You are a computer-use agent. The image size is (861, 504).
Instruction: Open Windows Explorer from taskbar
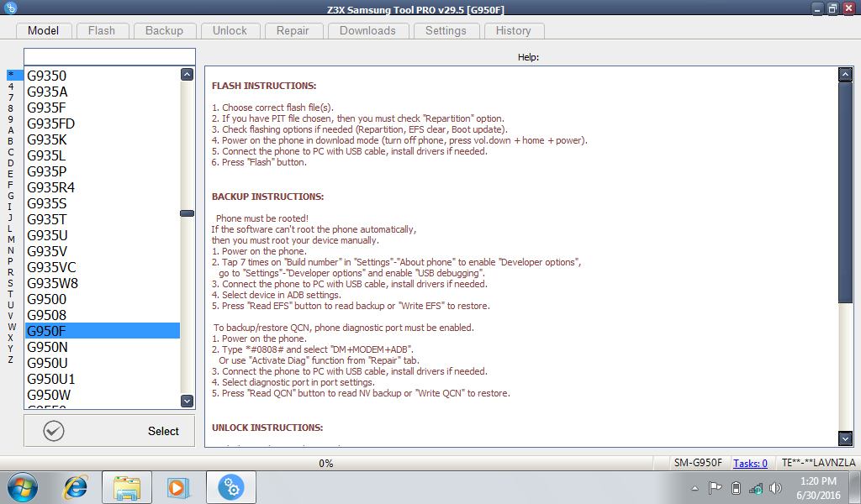[127, 487]
